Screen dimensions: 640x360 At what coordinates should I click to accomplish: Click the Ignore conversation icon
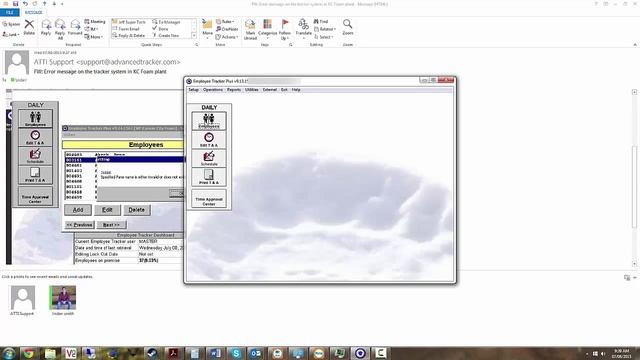[x=11, y=24]
